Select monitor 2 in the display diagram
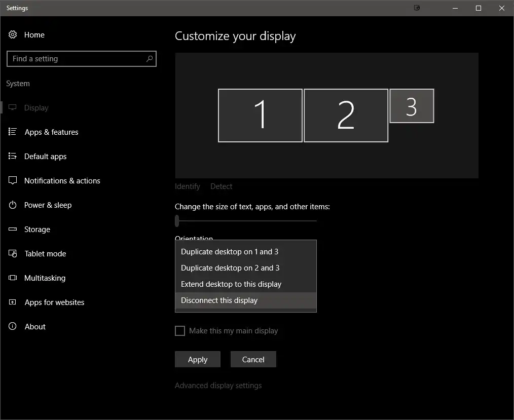514x420 pixels. (346, 115)
